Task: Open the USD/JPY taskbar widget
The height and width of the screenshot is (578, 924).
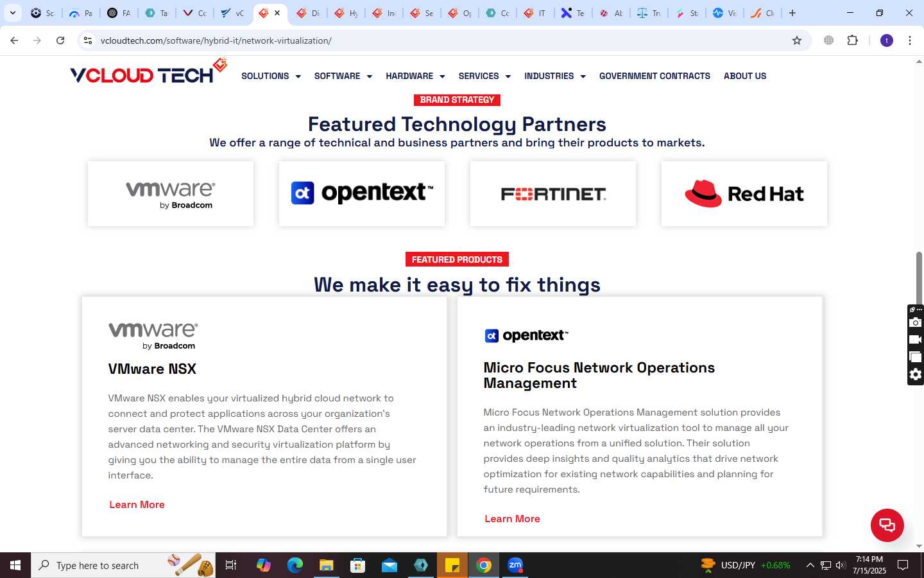Action: click(746, 565)
